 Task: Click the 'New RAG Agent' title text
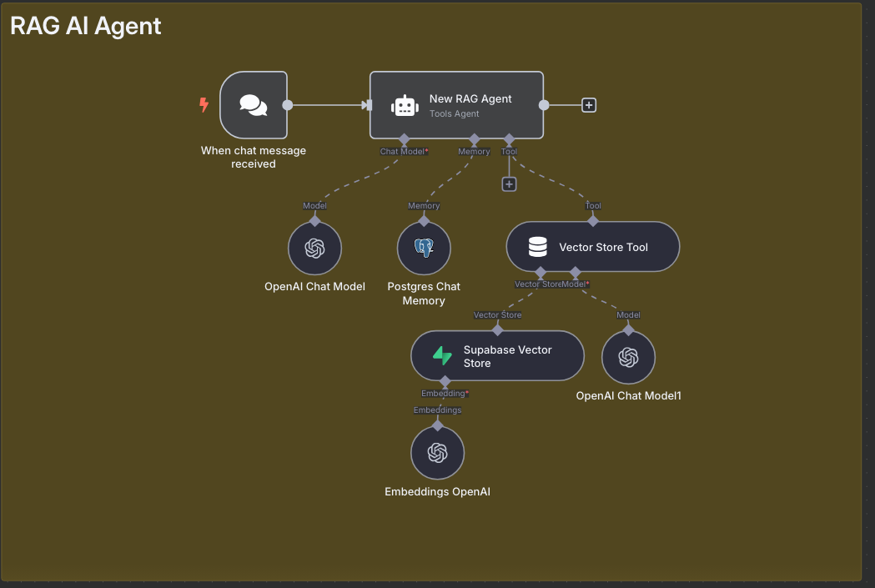click(470, 98)
